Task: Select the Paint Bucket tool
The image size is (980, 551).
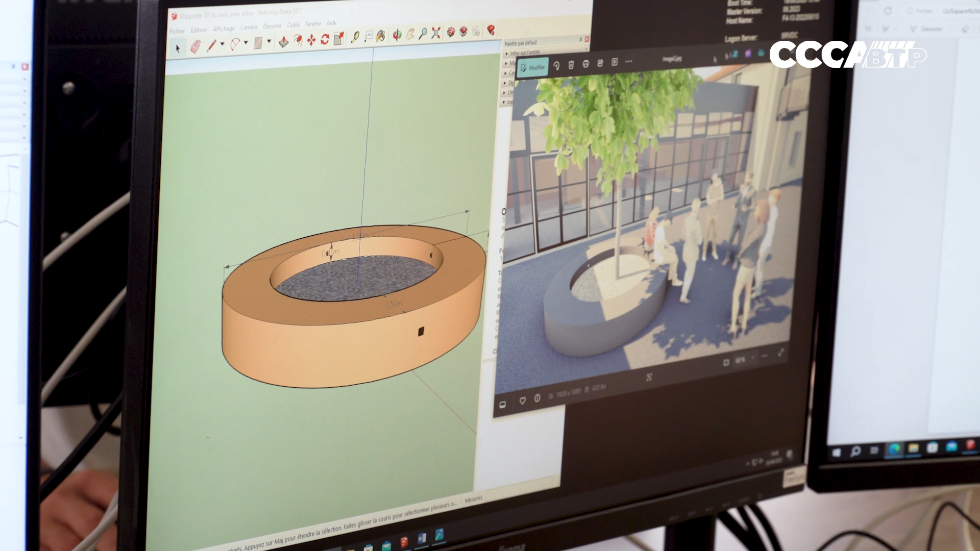Action: (x=381, y=36)
